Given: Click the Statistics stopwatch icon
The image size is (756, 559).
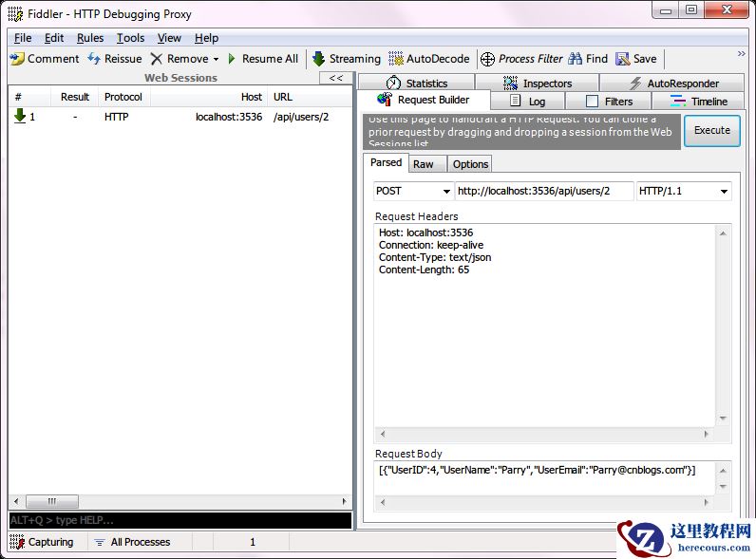Looking at the screenshot, I should tap(393, 83).
